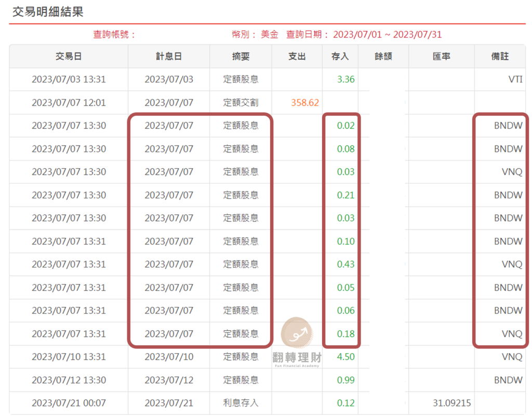This screenshot has height=420, width=532.
Task: Select the 利息存入 entry on 2023/07/21
Action: click(241, 402)
